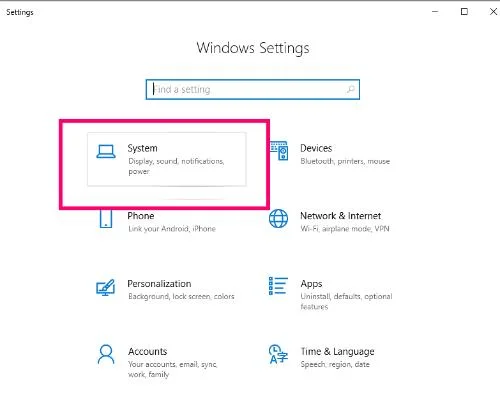This screenshot has width=500, height=395.
Task: Click 'Bluetooth, printers, mouse' description
Action: [x=345, y=161]
